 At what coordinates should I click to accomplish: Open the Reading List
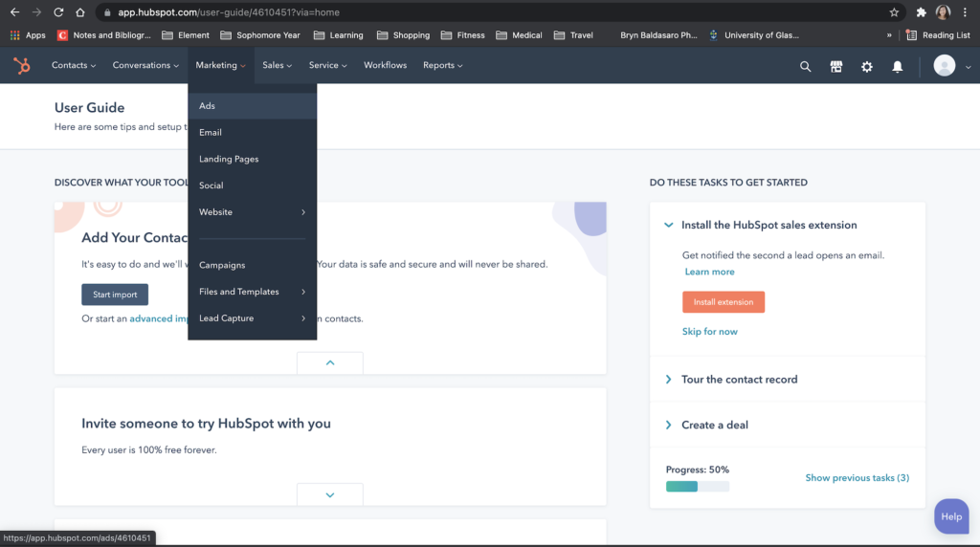[938, 35]
